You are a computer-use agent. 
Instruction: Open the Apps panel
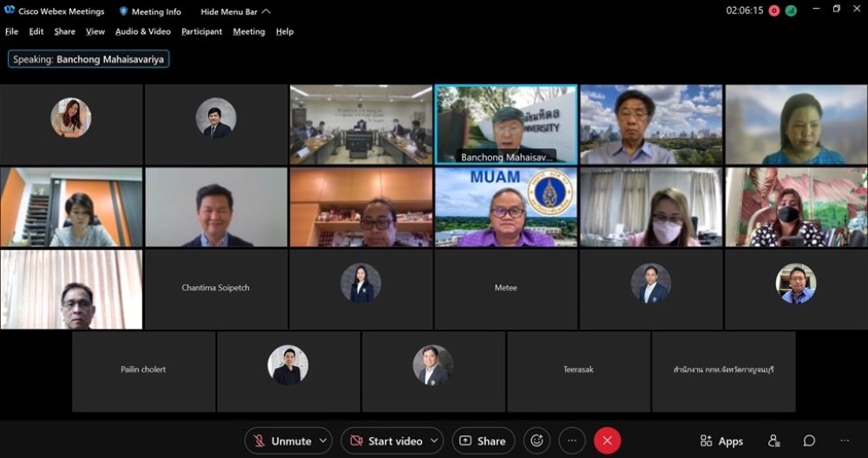[721, 441]
